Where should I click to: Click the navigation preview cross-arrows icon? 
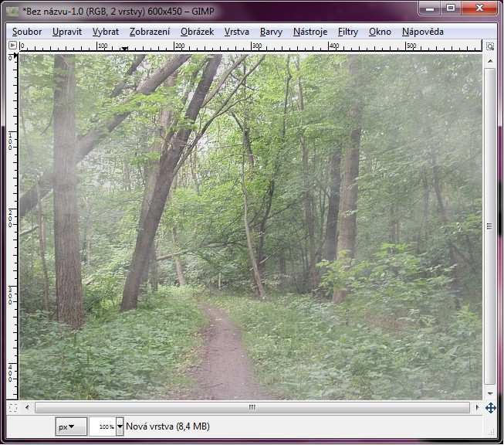[491, 408]
